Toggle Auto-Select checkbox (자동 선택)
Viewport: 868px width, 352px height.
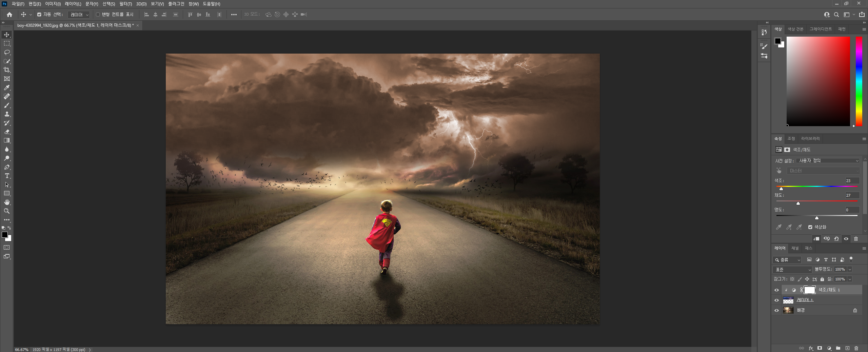click(x=39, y=15)
